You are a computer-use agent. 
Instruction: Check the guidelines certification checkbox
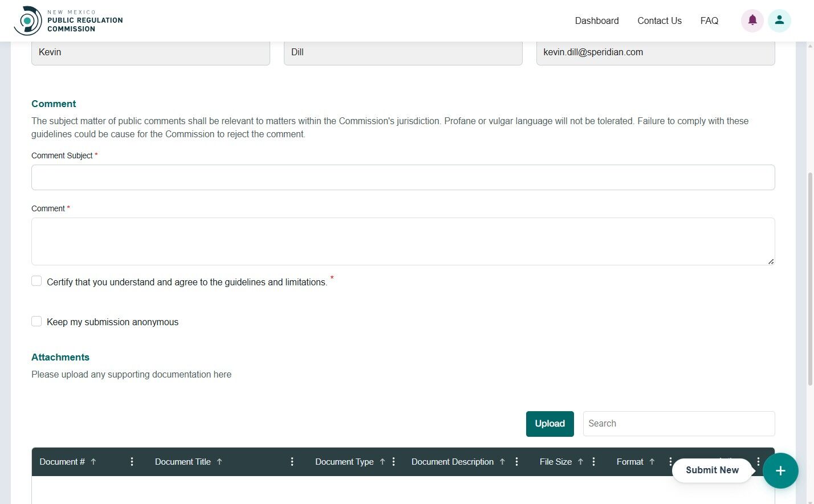click(x=36, y=281)
